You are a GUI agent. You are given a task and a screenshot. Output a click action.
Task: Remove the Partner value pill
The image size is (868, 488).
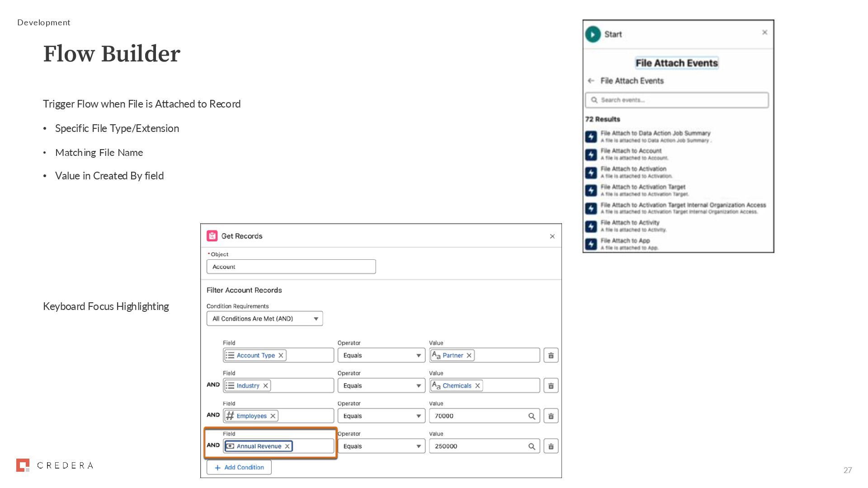[x=469, y=356]
